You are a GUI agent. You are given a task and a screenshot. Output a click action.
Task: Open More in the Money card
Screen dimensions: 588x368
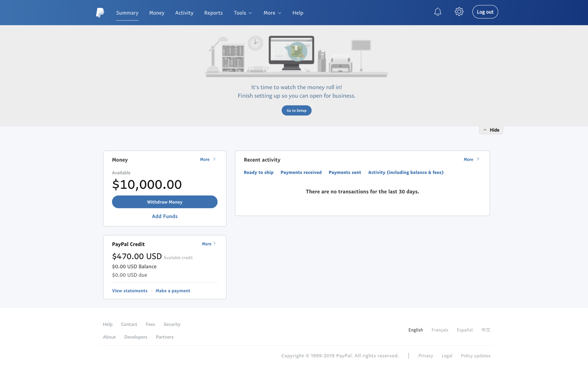pos(208,159)
